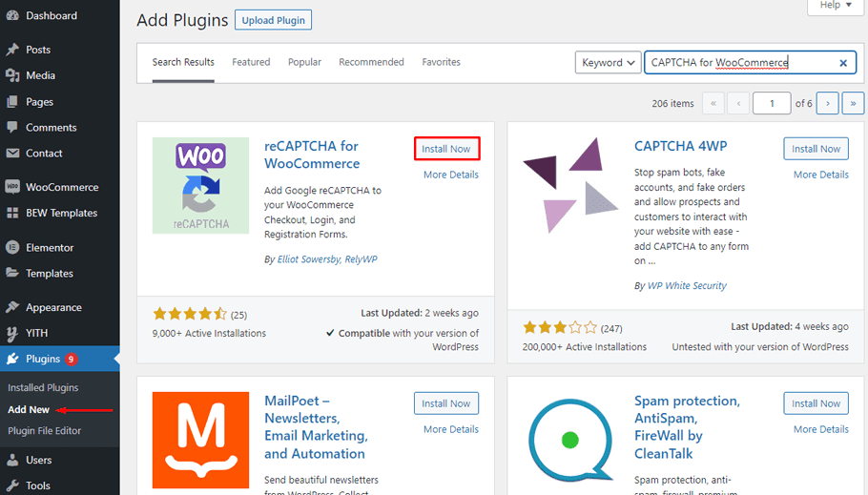Click the Posts pushpin icon

[12, 50]
